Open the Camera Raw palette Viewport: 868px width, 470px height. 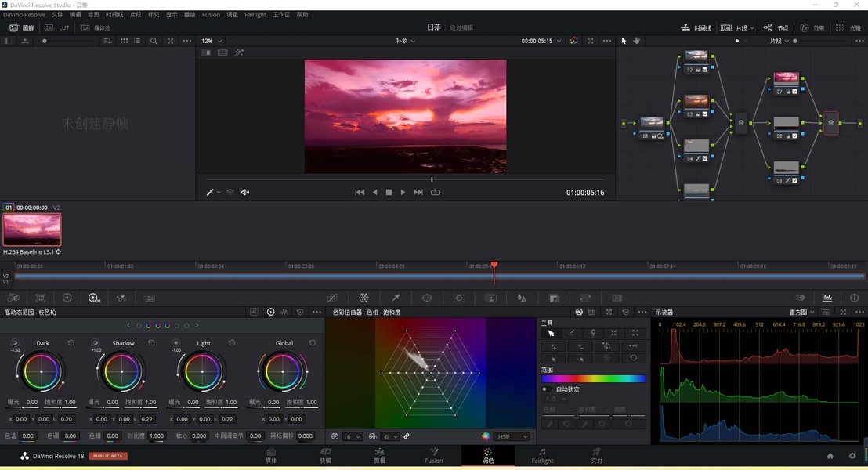(x=13, y=298)
